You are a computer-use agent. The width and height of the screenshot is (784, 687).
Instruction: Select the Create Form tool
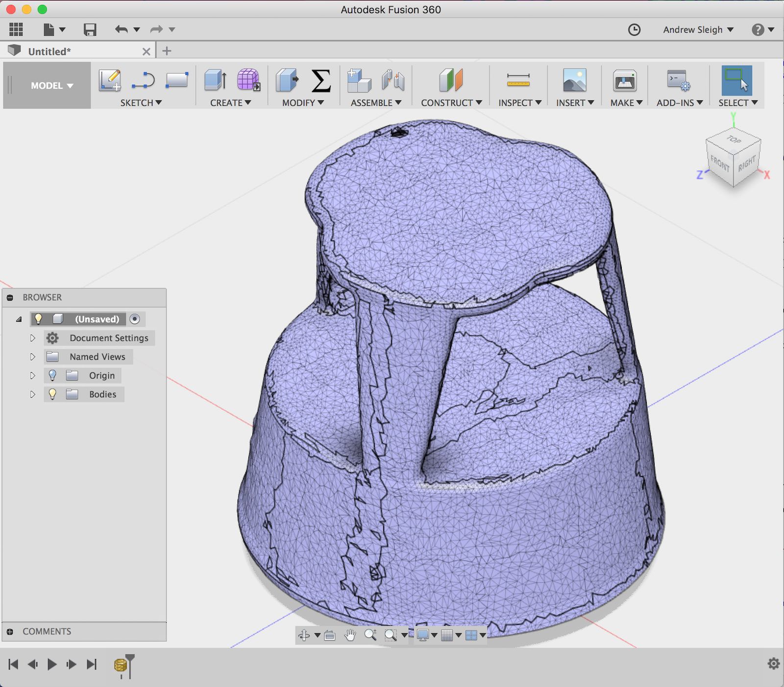click(248, 80)
